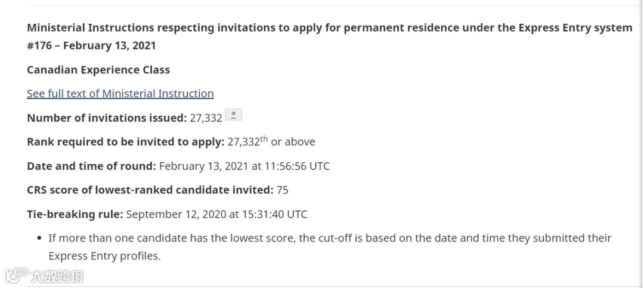Click the watermark logo icon at bottom left

click(17, 275)
